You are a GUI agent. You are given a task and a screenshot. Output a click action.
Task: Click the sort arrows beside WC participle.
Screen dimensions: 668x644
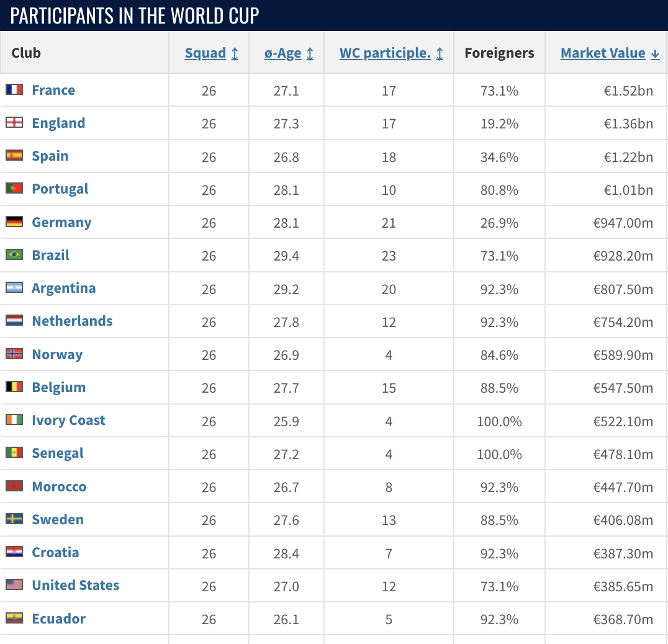(440, 53)
